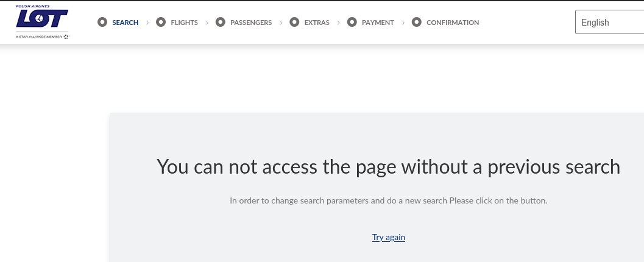
Task: Jump to the EXTRAS step label
Action: pos(317,23)
